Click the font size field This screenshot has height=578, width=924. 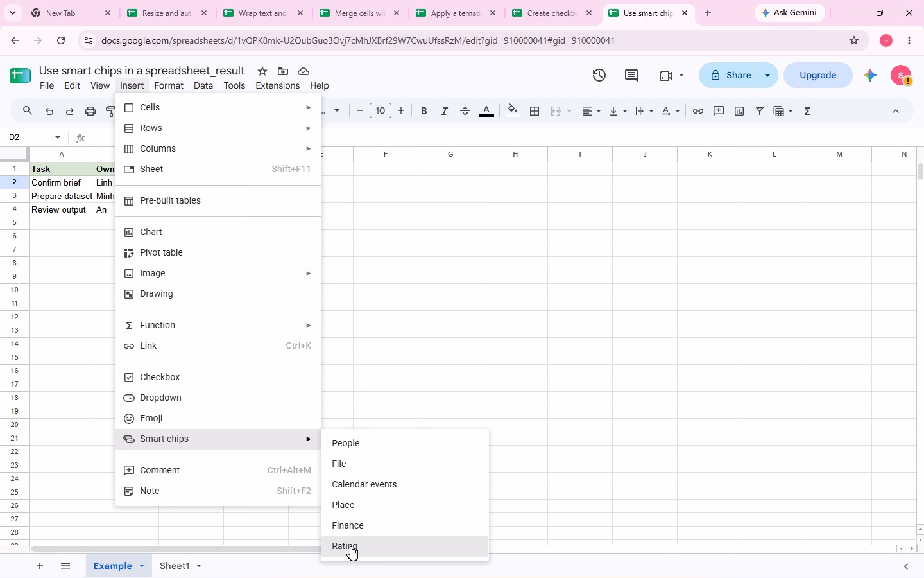pyautogui.click(x=381, y=111)
